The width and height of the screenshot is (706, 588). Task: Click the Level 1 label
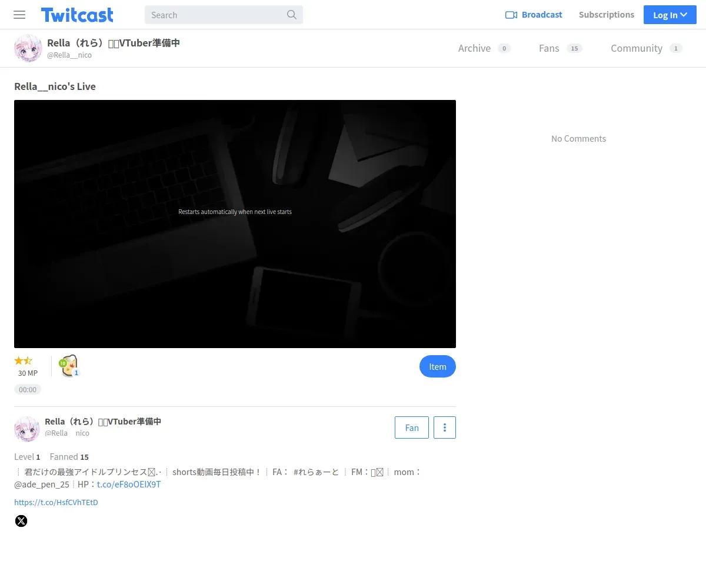coord(27,457)
